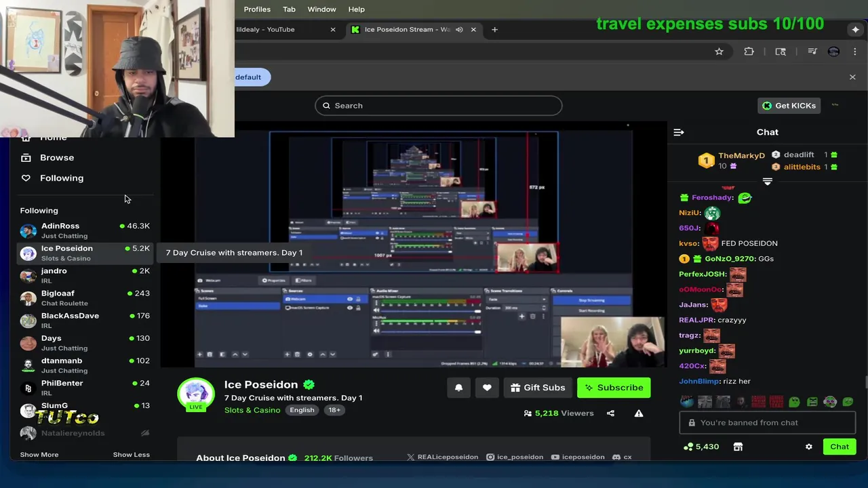Open Chrome profile avatar
The height and width of the screenshot is (488, 868).
833,52
